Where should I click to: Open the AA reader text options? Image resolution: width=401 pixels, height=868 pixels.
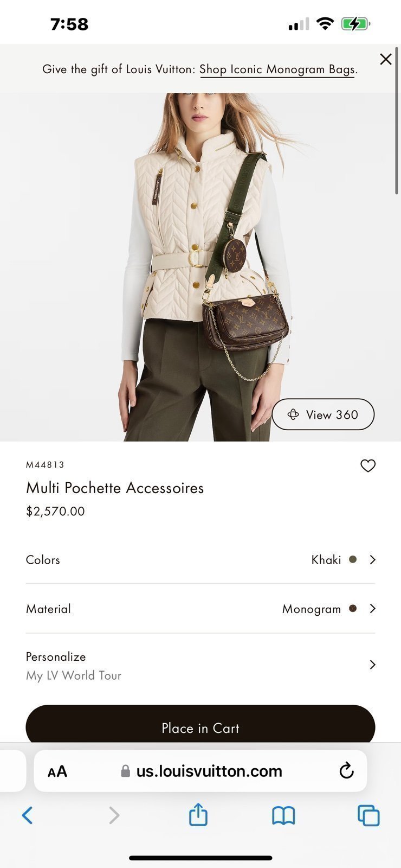point(57,771)
